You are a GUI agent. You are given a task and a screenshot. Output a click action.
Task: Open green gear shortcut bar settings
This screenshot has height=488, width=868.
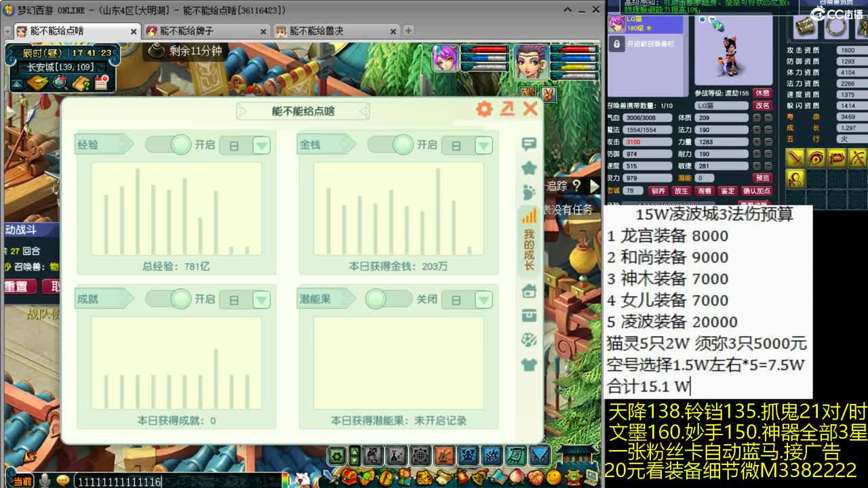pyautogui.click(x=337, y=455)
